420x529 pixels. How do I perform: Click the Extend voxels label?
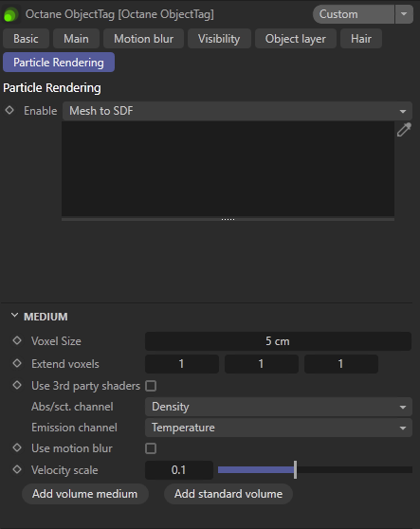coord(65,364)
